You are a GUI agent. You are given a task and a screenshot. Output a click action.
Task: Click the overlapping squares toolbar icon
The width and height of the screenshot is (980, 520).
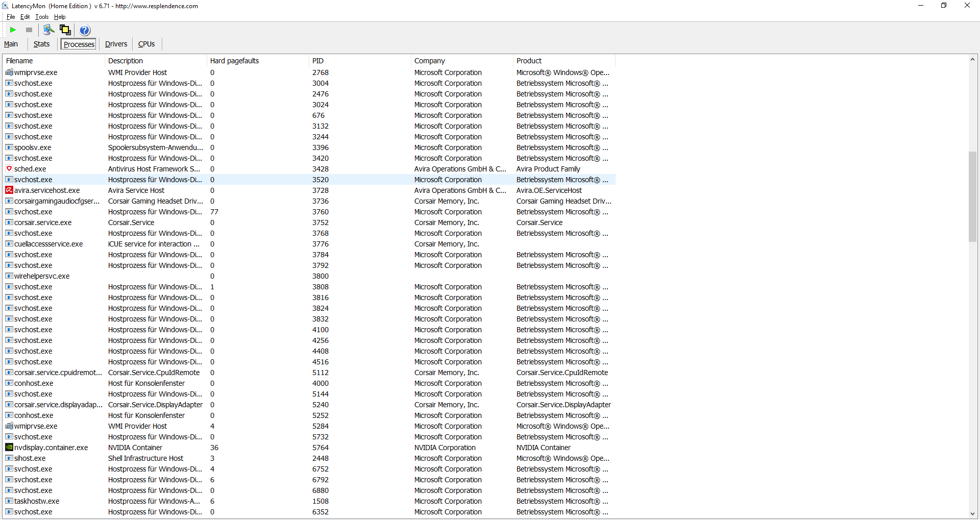65,30
